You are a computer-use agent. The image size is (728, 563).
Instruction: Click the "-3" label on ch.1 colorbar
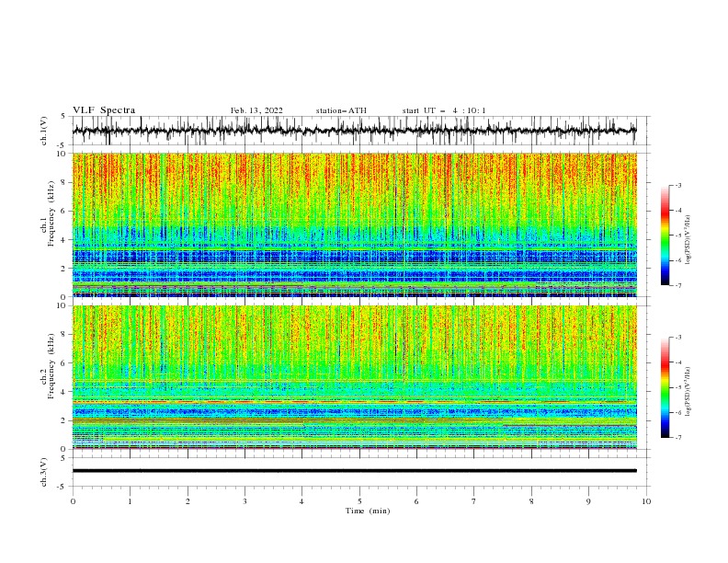tap(677, 185)
